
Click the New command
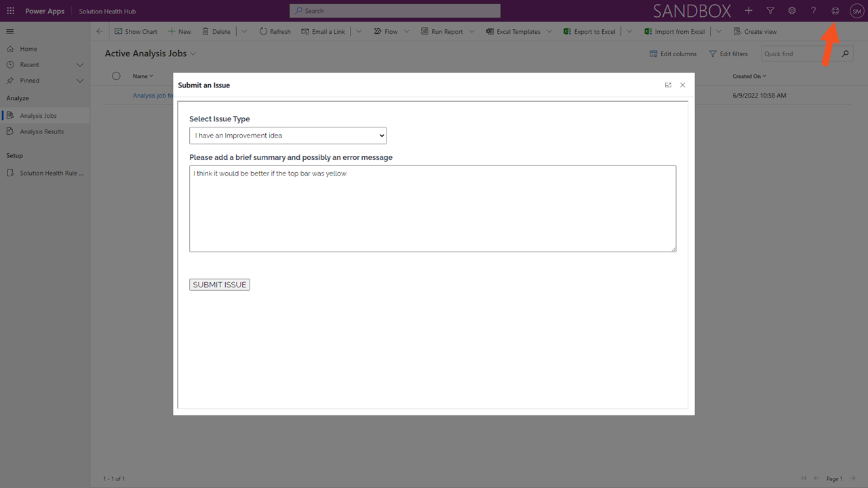180,31
